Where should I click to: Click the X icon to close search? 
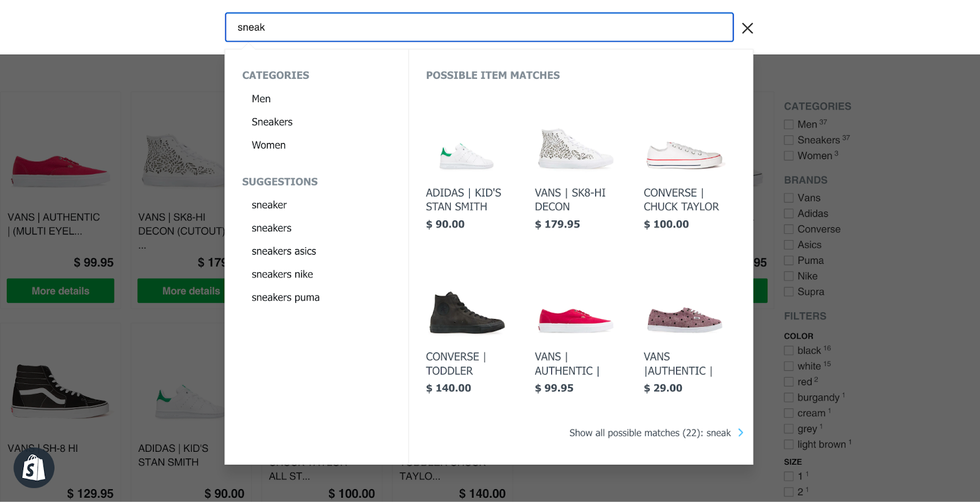(x=747, y=28)
